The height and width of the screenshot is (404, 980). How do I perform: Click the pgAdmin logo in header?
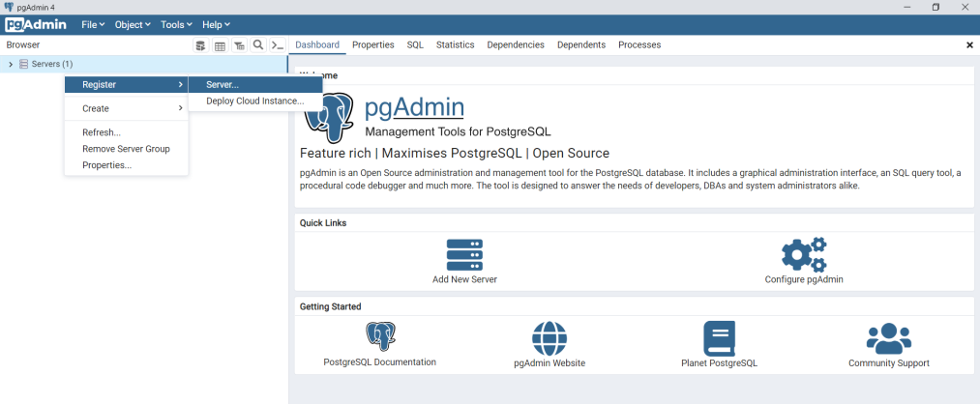tap(36, 25)
